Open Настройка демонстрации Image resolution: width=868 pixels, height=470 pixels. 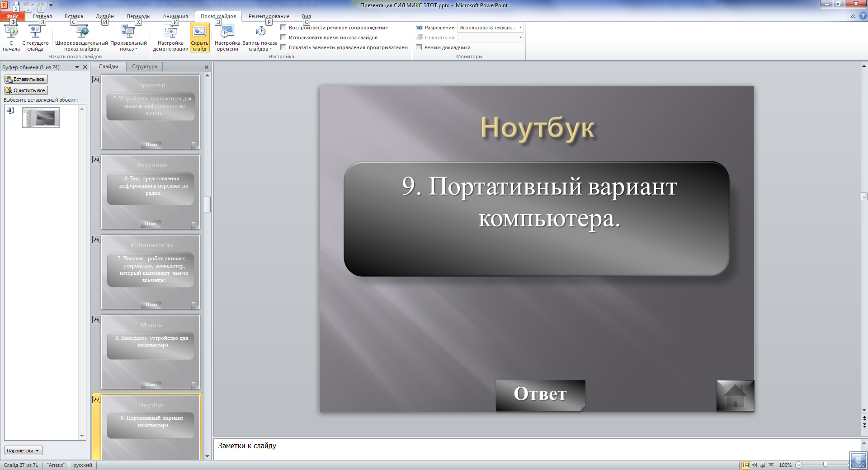point(170,38)
